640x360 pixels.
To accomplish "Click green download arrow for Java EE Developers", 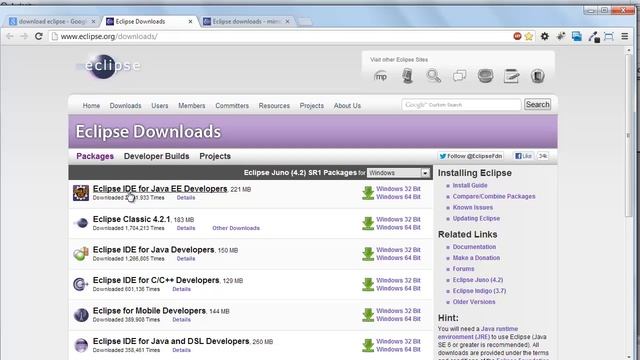I will 368,193.
